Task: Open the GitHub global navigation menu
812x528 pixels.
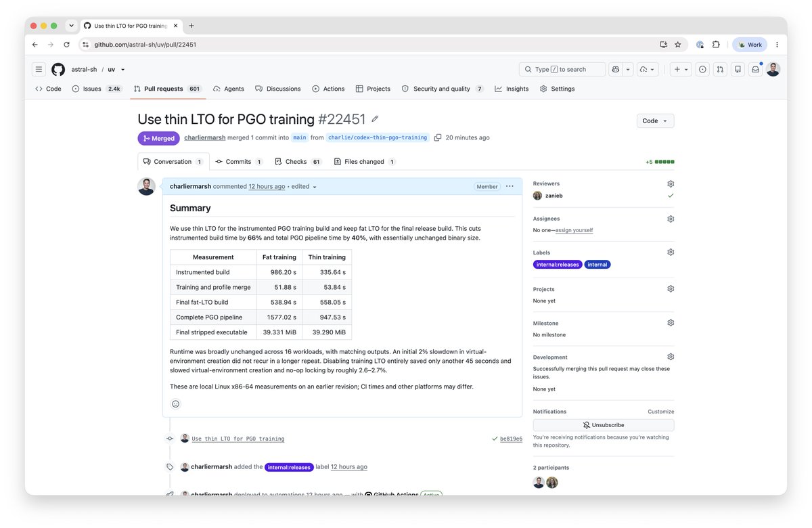Action: coord(39,69)
